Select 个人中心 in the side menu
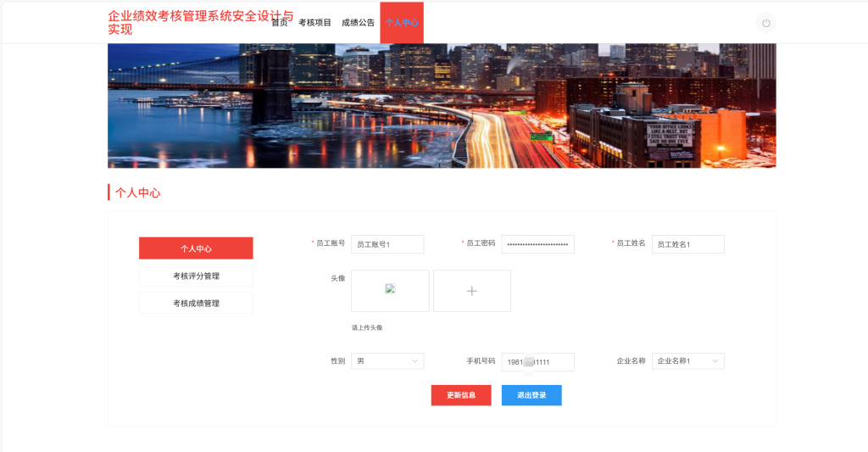The height and width of the screenshot is (452, 868). [196, 248]
